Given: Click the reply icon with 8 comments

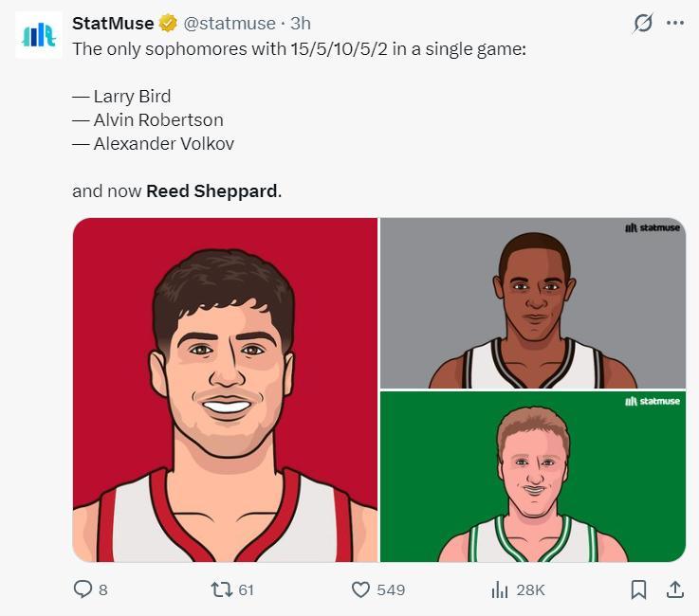Looking at the screenshot, I should tap(83, 589).
